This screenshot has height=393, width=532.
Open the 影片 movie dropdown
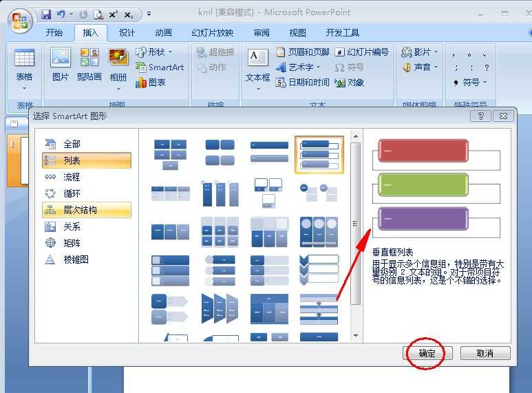pyautogui.click(x=436, y=52)
